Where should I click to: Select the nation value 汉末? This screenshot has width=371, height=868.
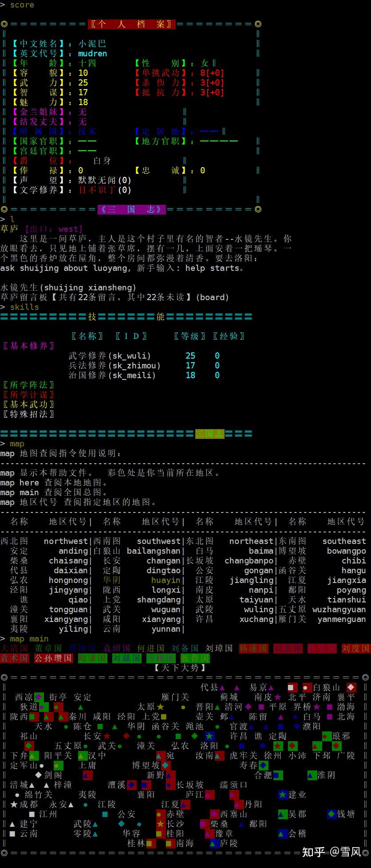pyautogui.click(x=87, y=131)
